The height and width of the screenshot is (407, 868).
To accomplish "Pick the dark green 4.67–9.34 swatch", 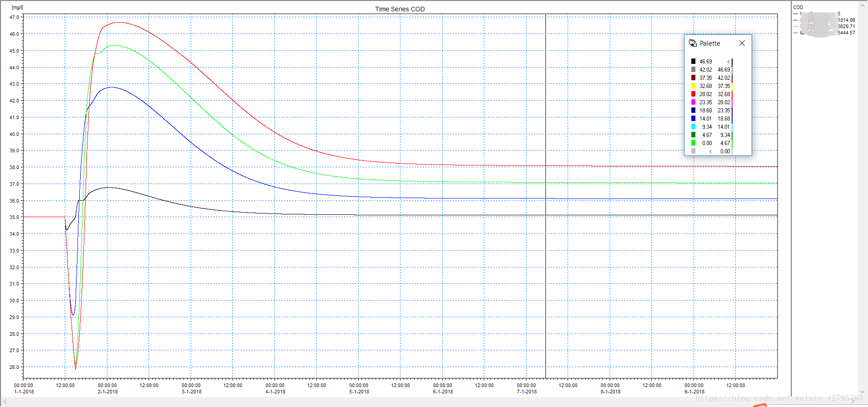I will tap(693, 135).
